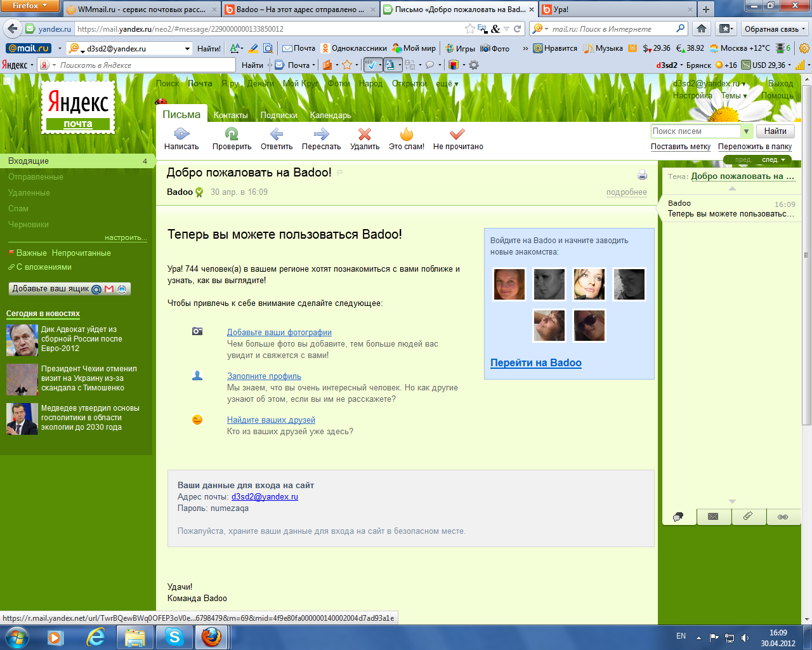The height and width of the screenshot is (650, 812).
Task: Open user account dropdown d3sd2@yandex.ru at top right
Action: (x=709, y=84)
